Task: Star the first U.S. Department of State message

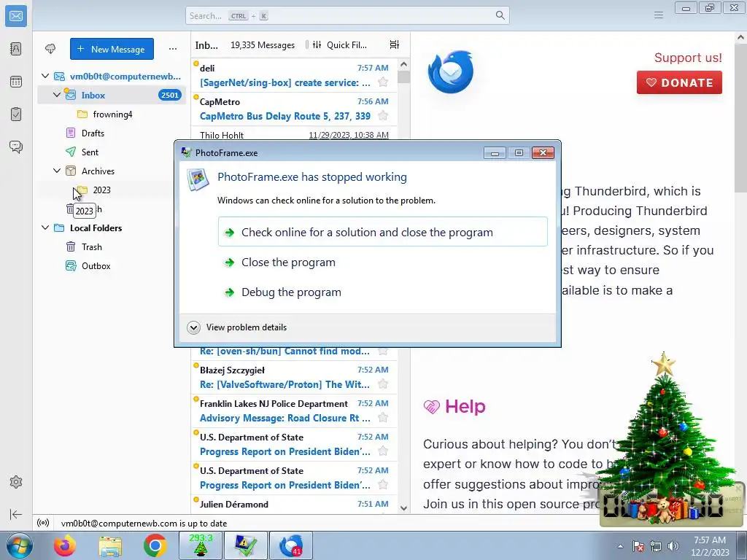Action: coord(382,451)
